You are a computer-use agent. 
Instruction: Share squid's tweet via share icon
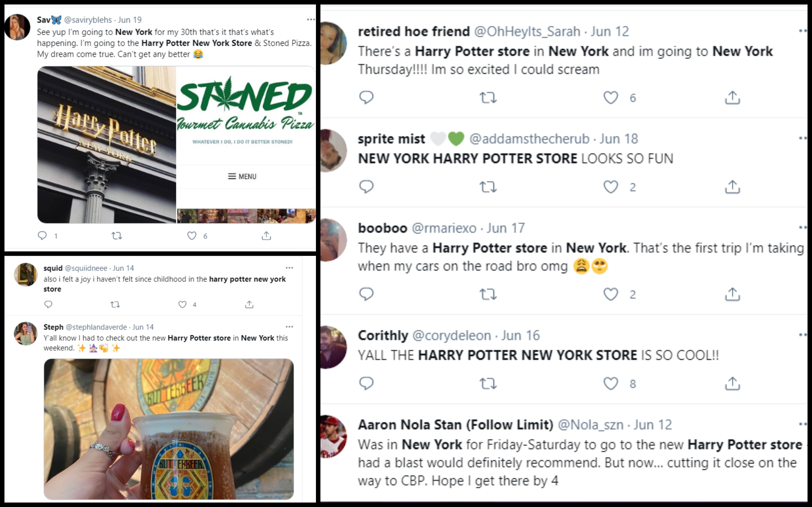coord(249,304)
